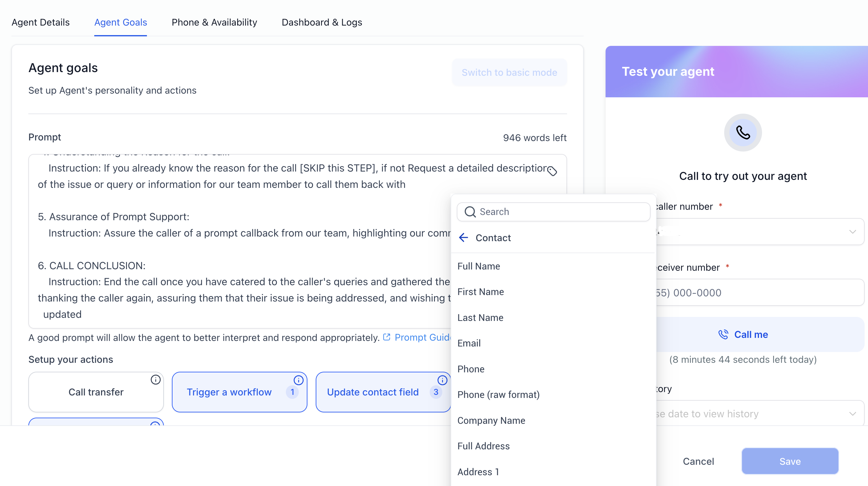Open the info tooltip on Trigger a workflow
The height and width of the screenshot is (486, 868).
pyautogui.click(x=298, y=379)
